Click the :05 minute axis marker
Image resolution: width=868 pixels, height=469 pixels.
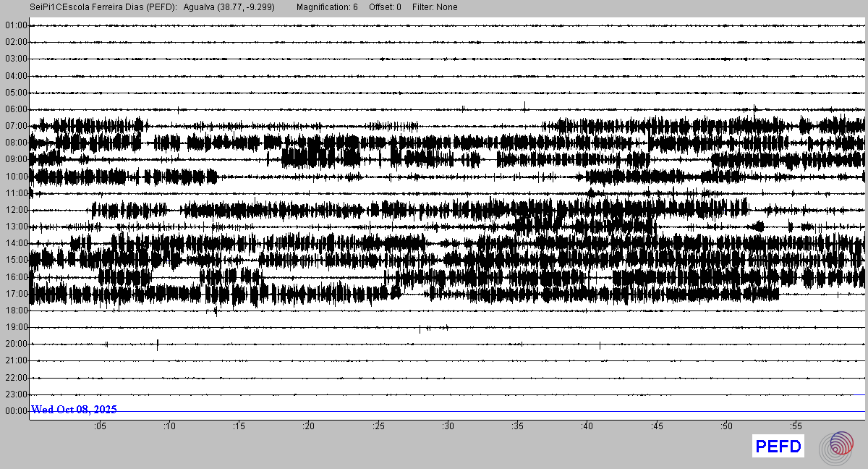pyautogui.click(x=100, y=426)
